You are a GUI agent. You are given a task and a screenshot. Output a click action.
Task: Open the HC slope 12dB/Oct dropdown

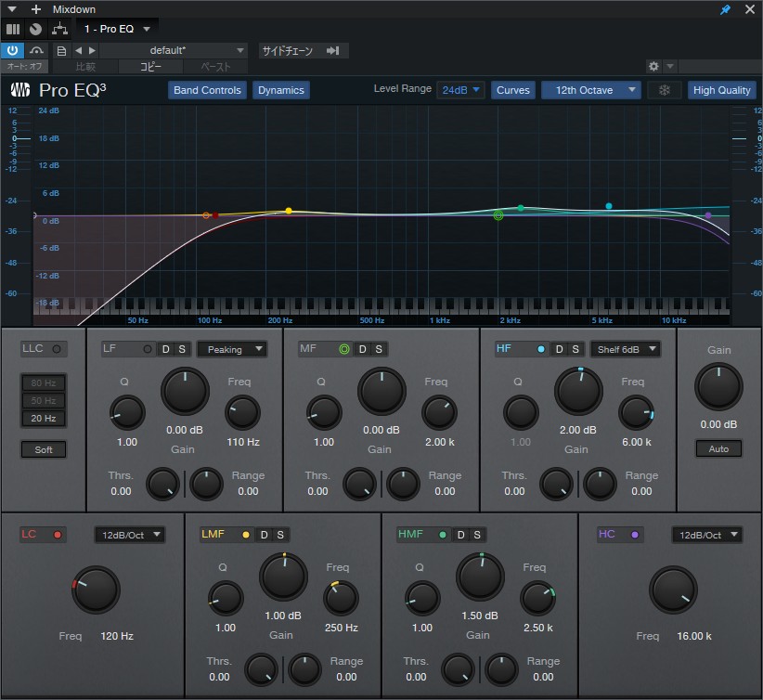[x=707, y=535]
